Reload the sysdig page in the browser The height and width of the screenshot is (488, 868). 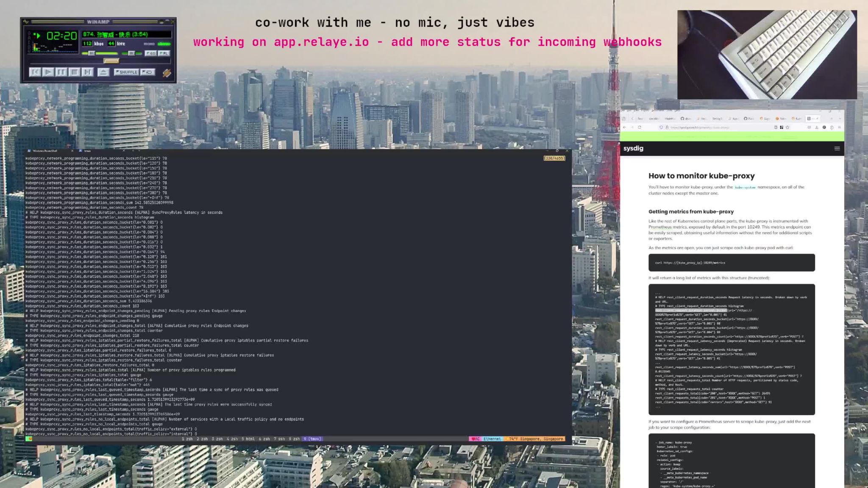coord(640,128)
